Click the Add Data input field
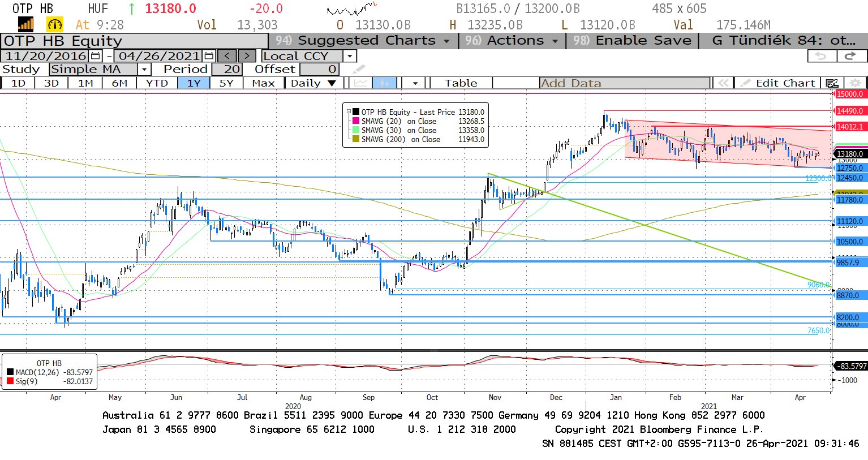868x460 pixels. pos(624,83)
